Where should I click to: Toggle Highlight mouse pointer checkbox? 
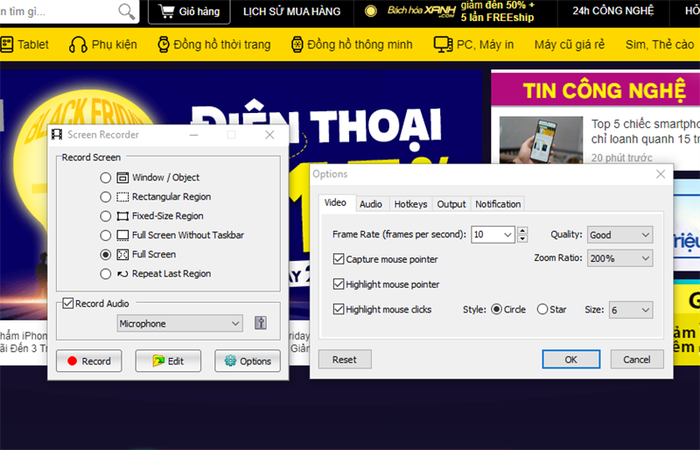click(338, 284)
